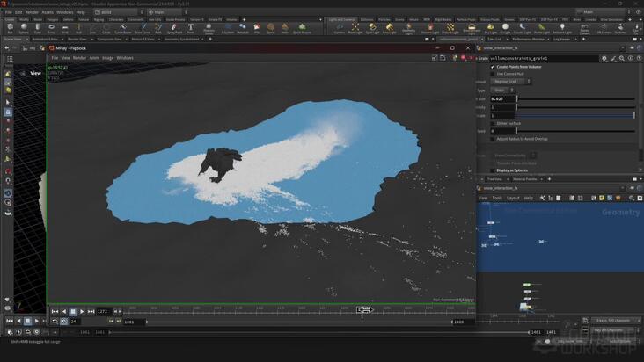
Task: Jump to first frame in MPlay
Action: click(55, 312)
